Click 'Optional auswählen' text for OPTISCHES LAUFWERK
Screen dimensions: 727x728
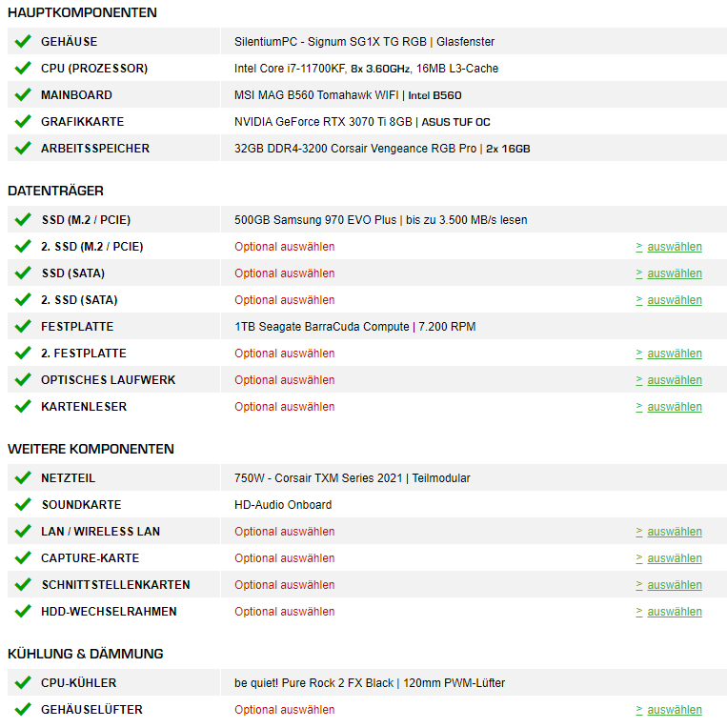click(285, 380)
